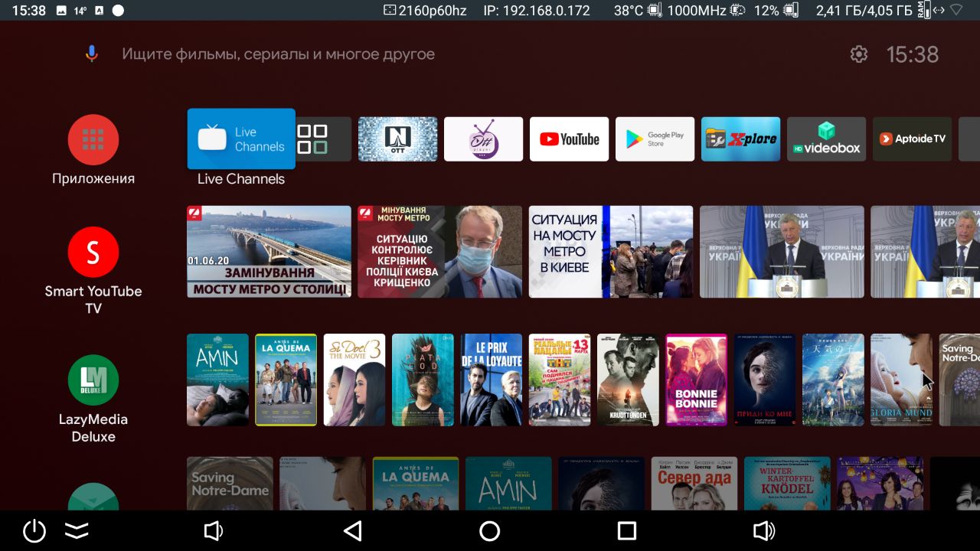Launch the OTT Navigator app tile
This screenshot has height=551, width=980.
pyautogui.click(x=398, y=139)
